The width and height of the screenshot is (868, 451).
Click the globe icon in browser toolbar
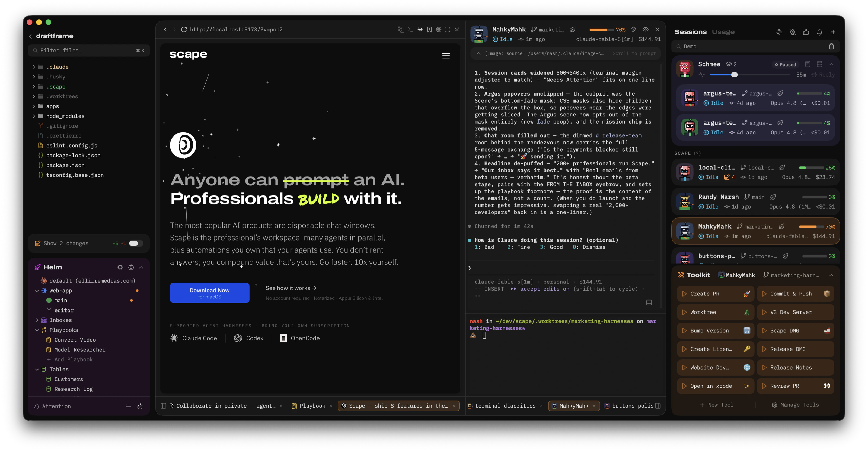pos(438,30)
